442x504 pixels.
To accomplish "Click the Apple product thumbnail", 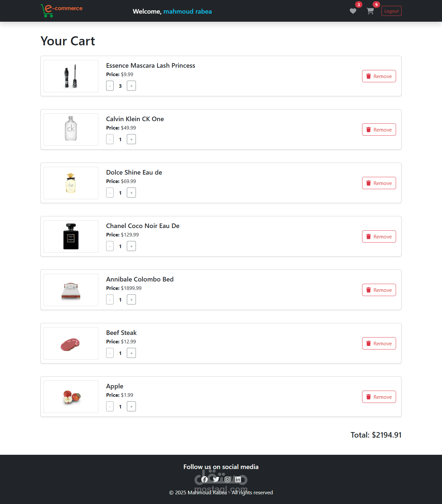I will [x=71, y=397].
